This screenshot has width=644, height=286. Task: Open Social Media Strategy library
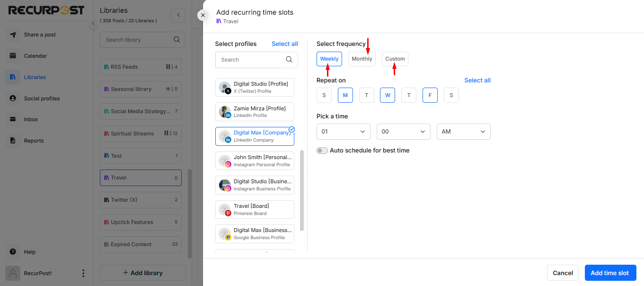click(141, 111)
